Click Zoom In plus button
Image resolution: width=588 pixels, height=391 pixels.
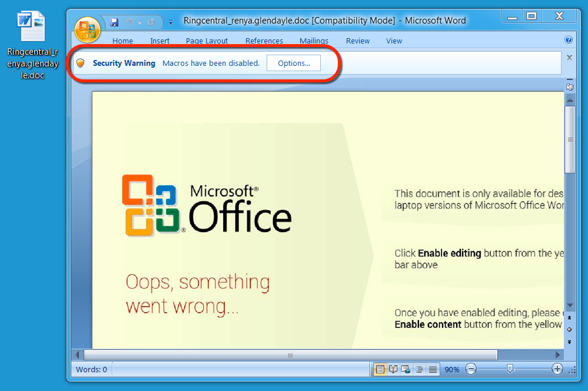557,369
